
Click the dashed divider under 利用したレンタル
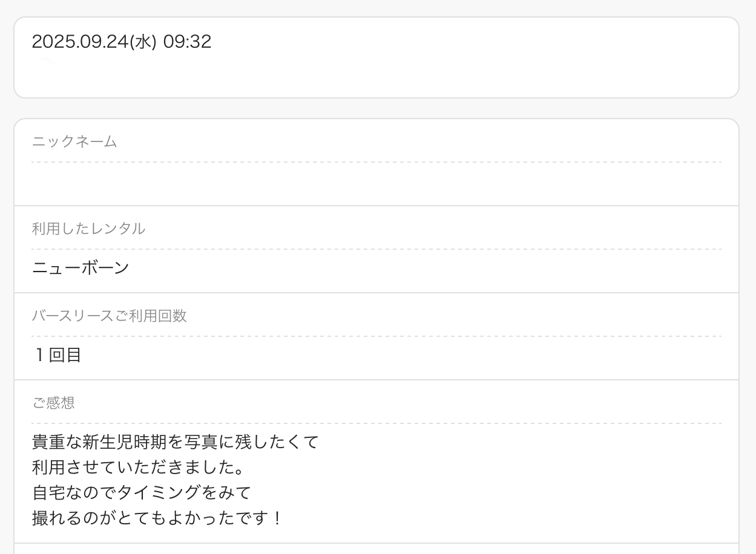pyautogui.click(x=376, y=249)
